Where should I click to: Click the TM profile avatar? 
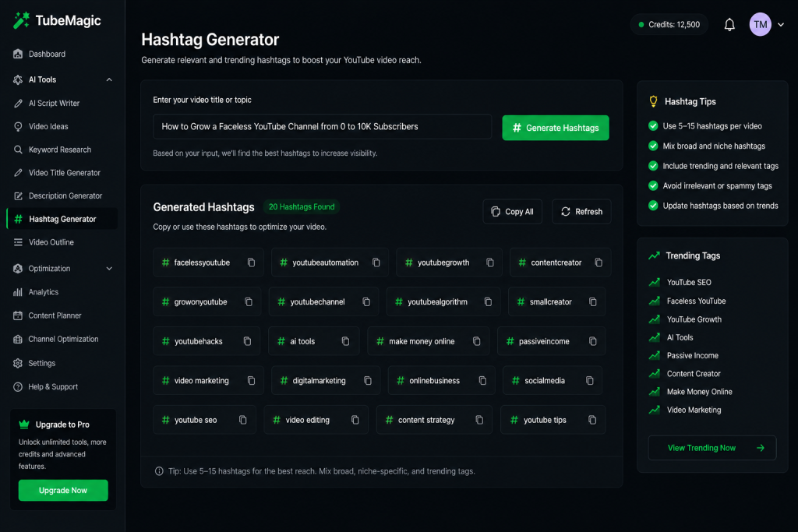760,24
